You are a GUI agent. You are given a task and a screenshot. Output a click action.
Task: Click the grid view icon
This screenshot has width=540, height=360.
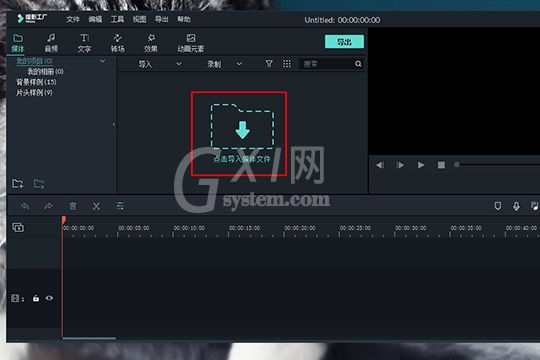[287, 64]
